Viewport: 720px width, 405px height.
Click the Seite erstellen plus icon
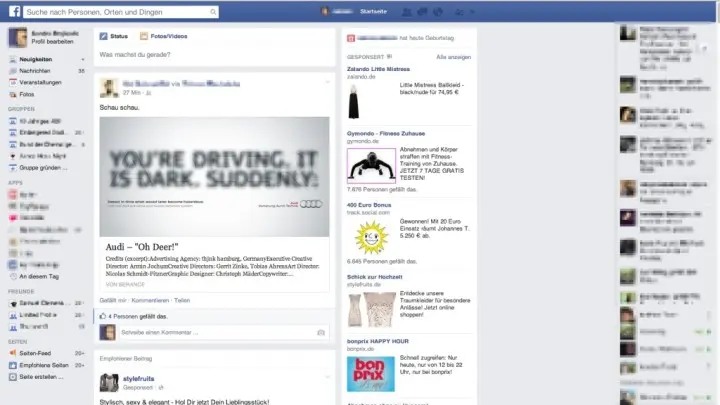(x=13, y=377)
